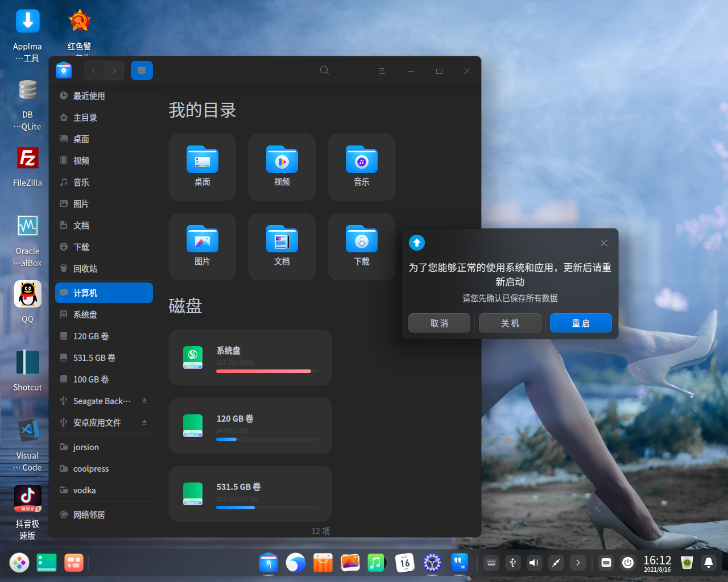The image size is (728, 582).
Task: Open the jorsion bookmark in sidebar
Action: click(x=104, y=447)
